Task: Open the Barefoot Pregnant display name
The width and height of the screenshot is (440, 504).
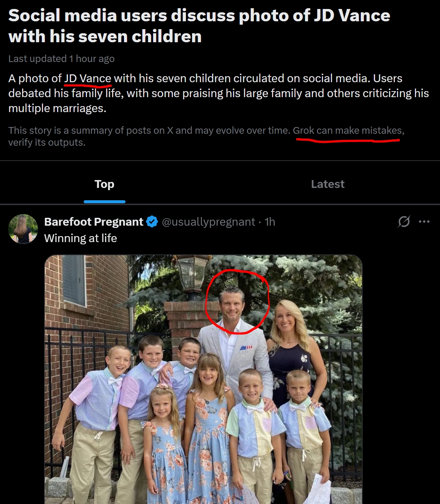Action: pos(94,222)
